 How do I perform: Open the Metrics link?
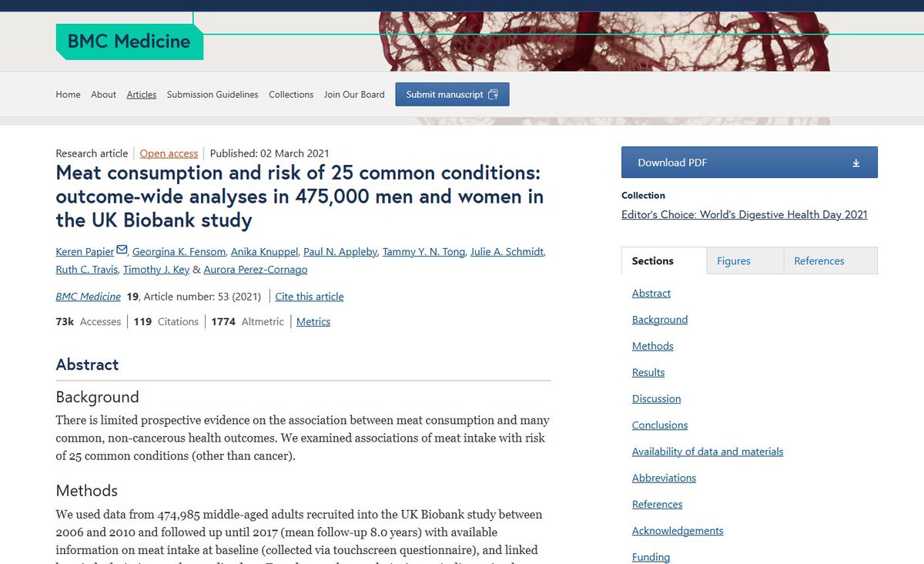click(313, 322)
